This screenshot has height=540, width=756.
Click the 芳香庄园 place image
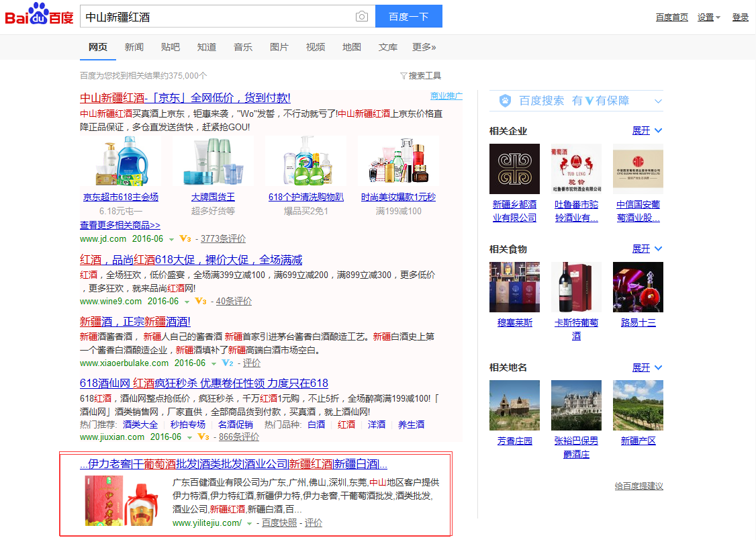(514, 405)
